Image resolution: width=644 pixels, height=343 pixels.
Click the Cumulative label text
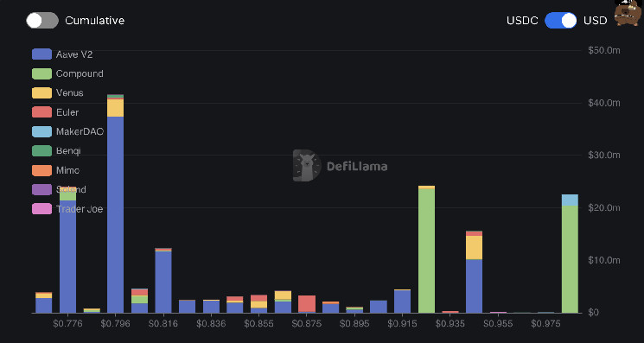tap(95, 21)
